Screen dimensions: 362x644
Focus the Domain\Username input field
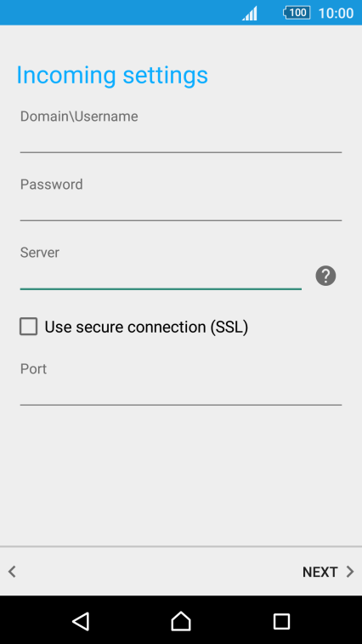pyautogui.click(x=181, y=141)
